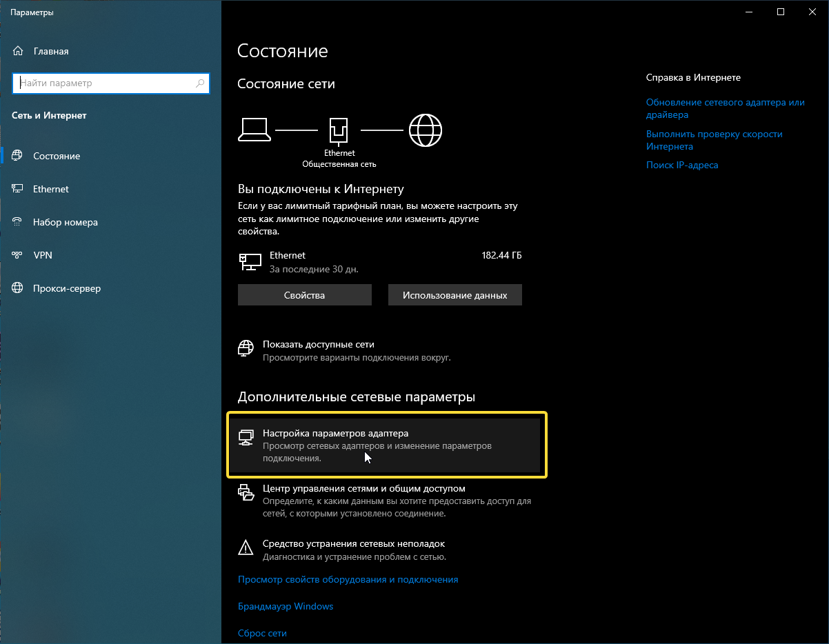Click the 182.44 ГБ data usage value
This screenshot has height=644, width=829.
pyautogui.click(x=501, y=255)
